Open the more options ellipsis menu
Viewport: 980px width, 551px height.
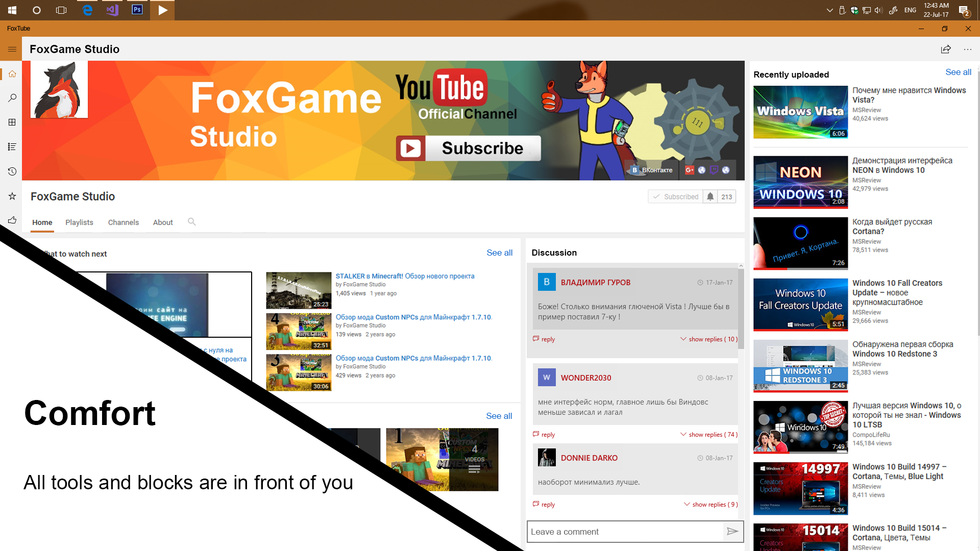click(x=968, y=49)
